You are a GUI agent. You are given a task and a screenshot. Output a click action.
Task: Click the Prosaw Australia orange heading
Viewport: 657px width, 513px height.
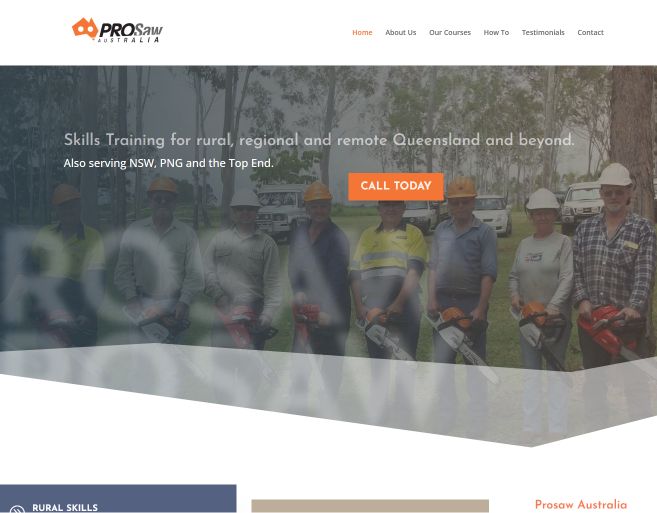pyautogui.click(x=581, y=505)
